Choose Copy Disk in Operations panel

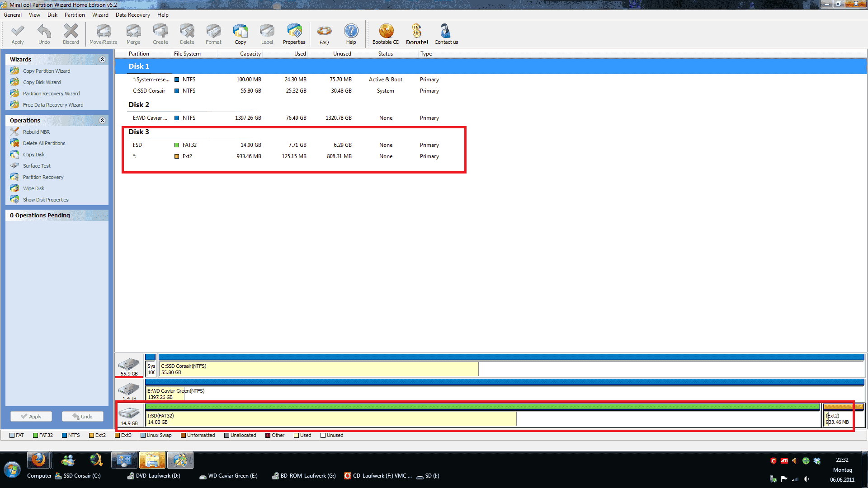point(33,155)
